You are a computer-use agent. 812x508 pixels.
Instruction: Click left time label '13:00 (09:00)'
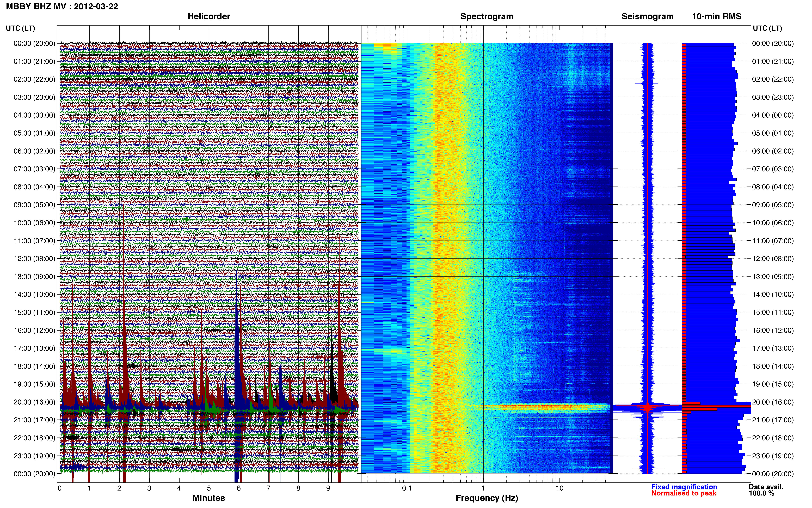[34, 277]
